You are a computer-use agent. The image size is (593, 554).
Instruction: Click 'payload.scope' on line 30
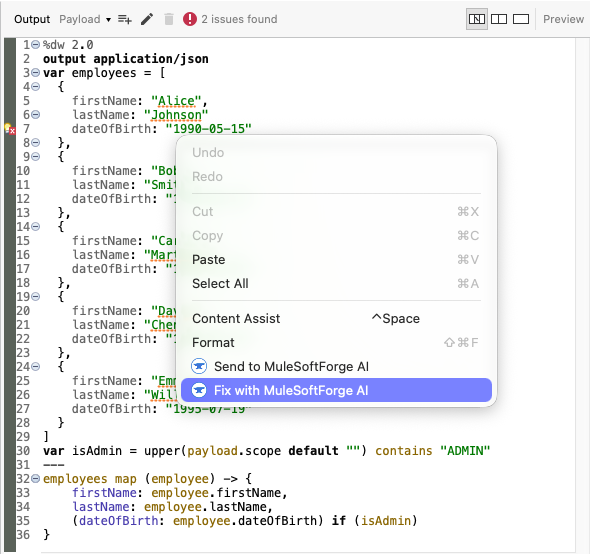(x=234, y=451)
